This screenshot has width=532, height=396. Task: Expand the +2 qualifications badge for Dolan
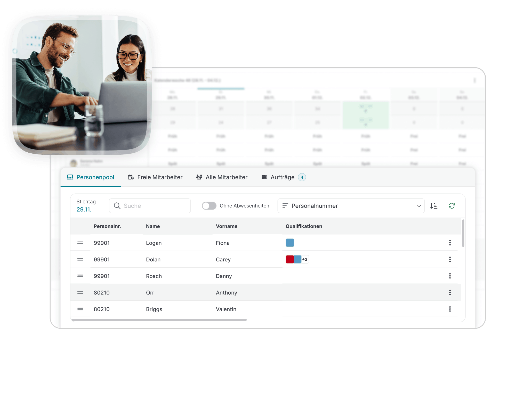pos(305,259)
